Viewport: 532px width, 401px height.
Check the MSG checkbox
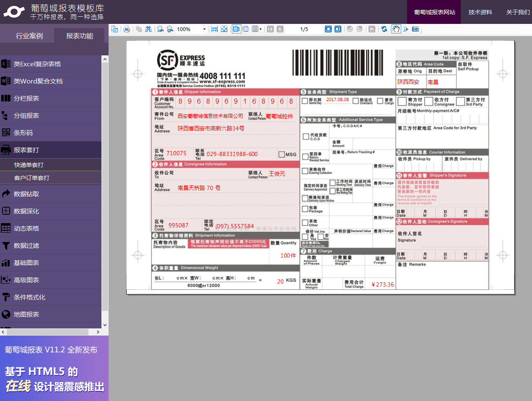282,154
